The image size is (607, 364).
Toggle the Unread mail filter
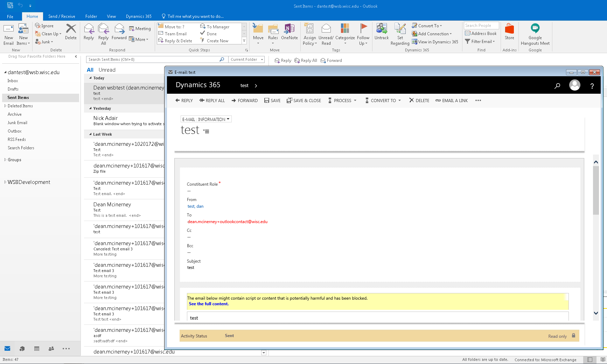[x=107, y=70]
